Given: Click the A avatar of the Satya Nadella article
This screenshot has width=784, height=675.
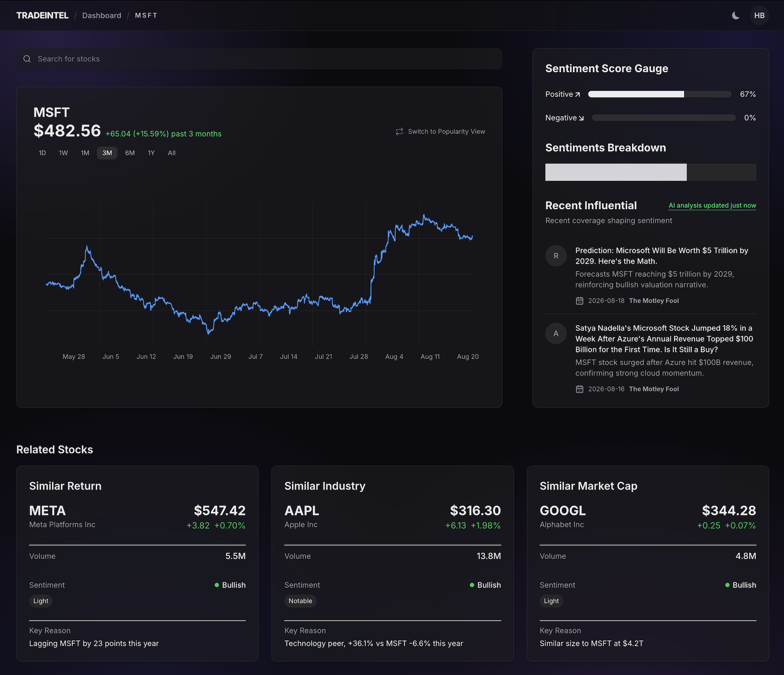Looking at the screenshot, I should pyautogui.click(x=556, y=334).
